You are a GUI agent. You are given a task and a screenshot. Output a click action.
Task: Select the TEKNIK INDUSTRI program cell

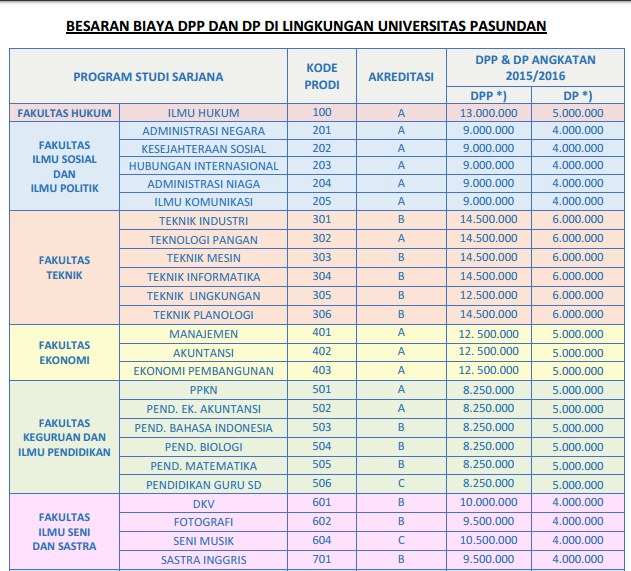click(203, 221)
